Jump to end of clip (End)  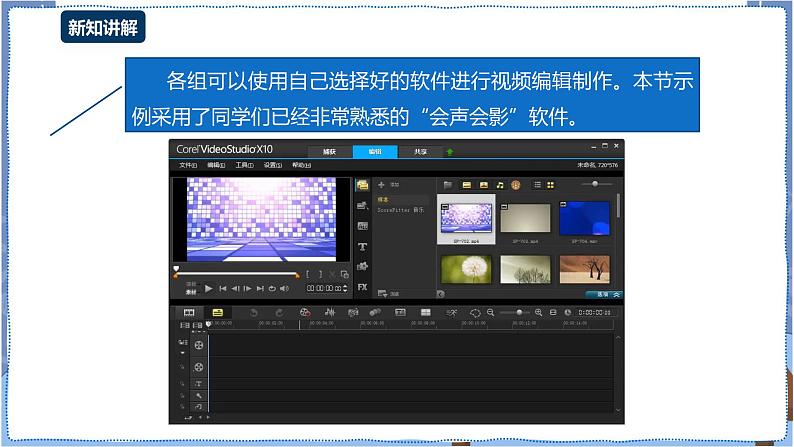260,289
